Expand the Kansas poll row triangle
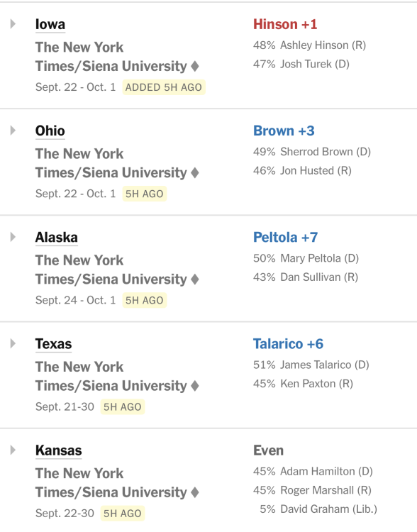This screenshot has width=417, height=532. pyautogui.click(x=13, y=450)
